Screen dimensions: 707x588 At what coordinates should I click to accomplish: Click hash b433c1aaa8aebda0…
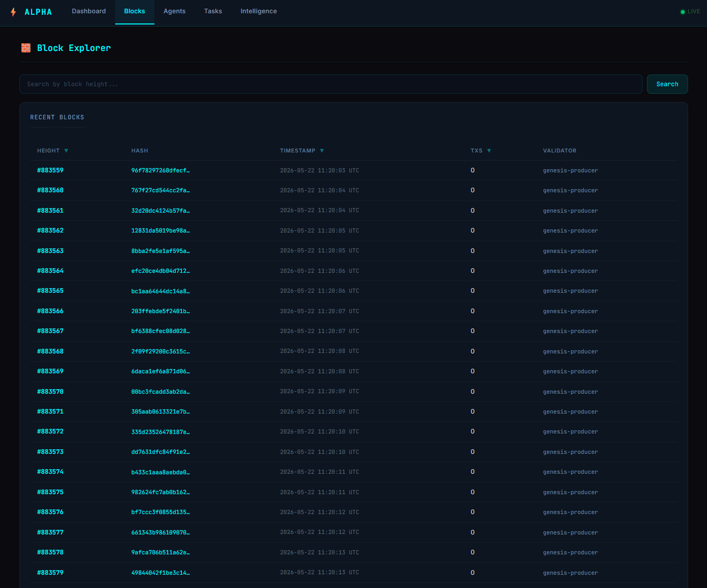click(161, 472)
